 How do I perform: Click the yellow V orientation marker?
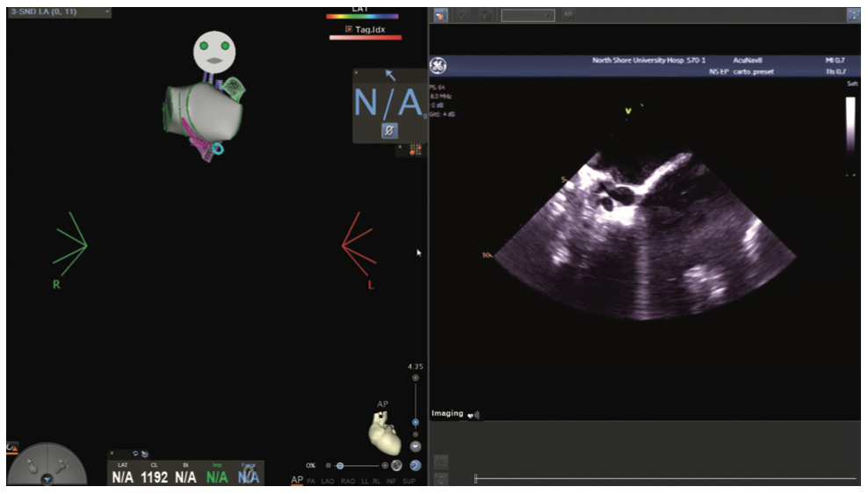click(x=628, y=112)
